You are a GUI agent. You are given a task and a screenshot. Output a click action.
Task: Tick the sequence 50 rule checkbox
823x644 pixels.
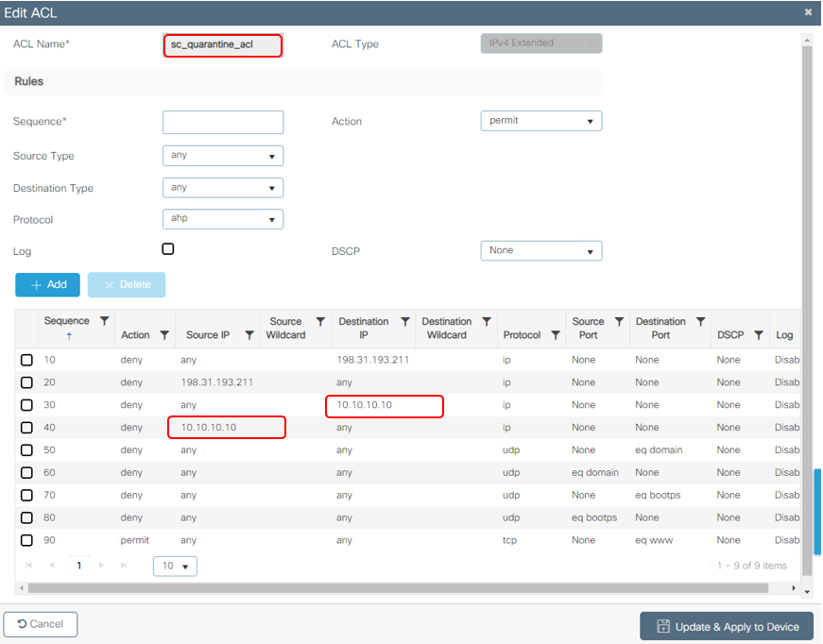[x=26, y=450]
